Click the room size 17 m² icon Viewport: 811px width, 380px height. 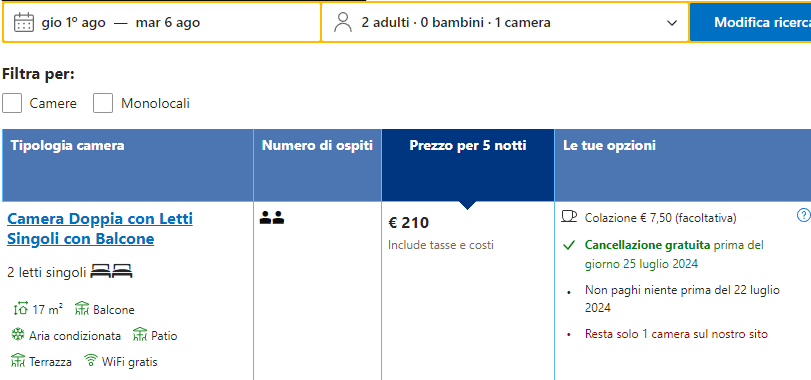(21, 309)
